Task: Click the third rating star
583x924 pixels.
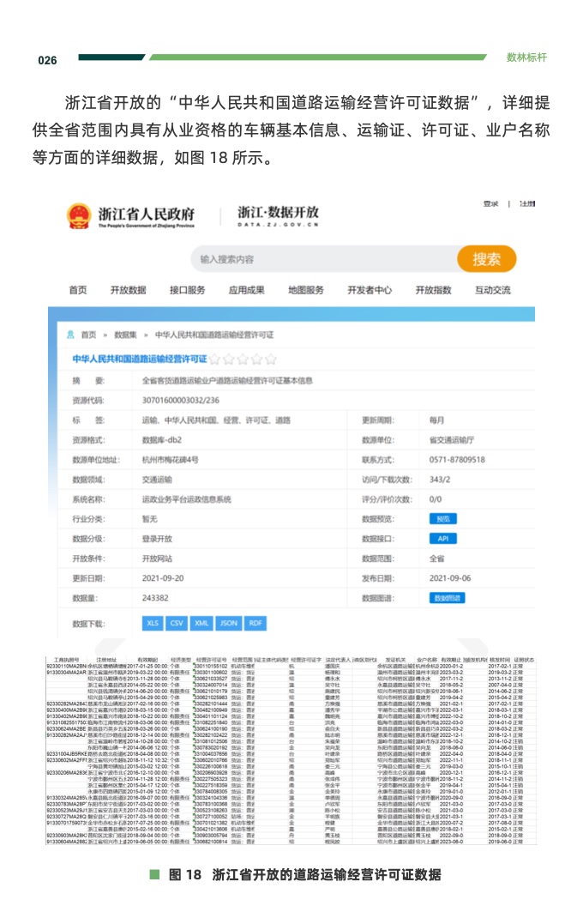Action: click(243, 359)
